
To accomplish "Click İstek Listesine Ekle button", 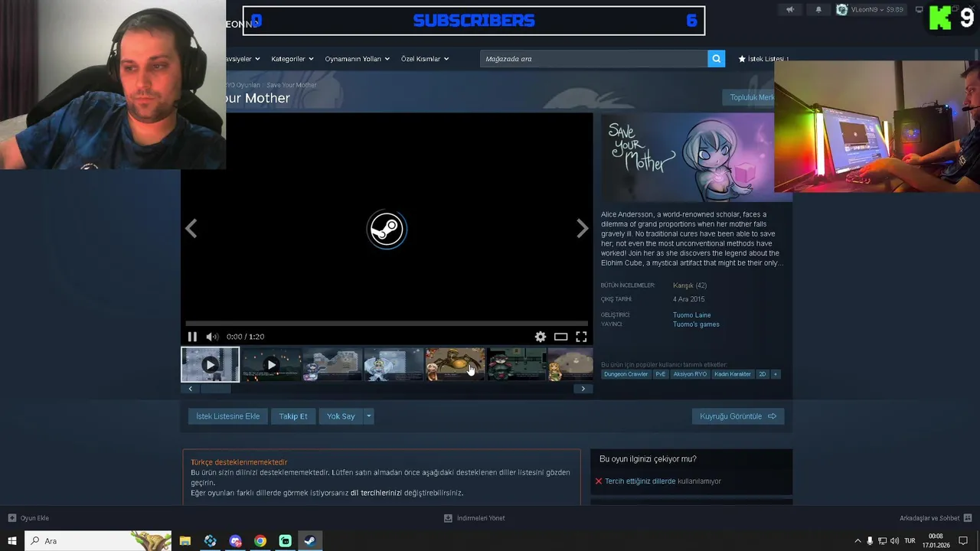I will [x=227, y=416].
